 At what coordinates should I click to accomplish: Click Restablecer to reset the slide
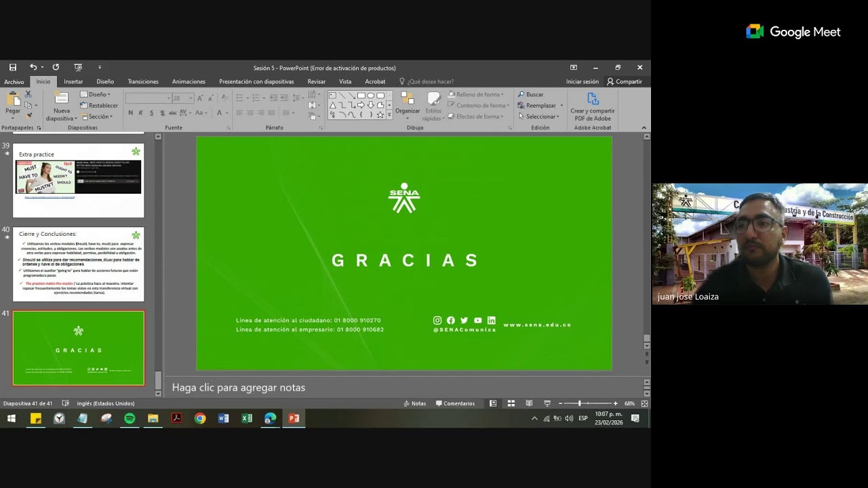click(99, 105)
